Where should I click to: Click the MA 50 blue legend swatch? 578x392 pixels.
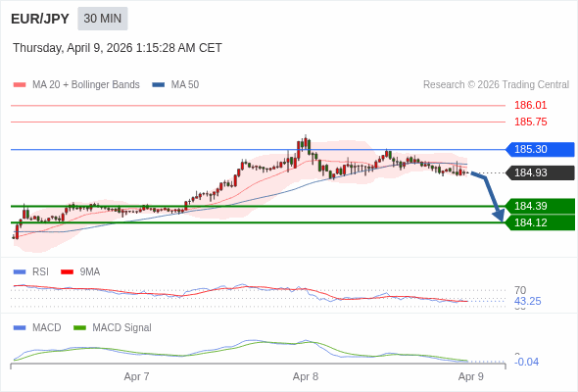(158, 85)
